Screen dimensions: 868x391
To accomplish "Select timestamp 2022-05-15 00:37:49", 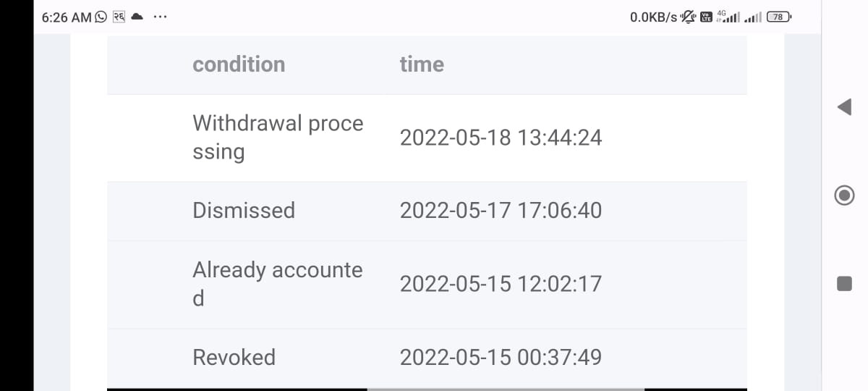I will [501, 358].
